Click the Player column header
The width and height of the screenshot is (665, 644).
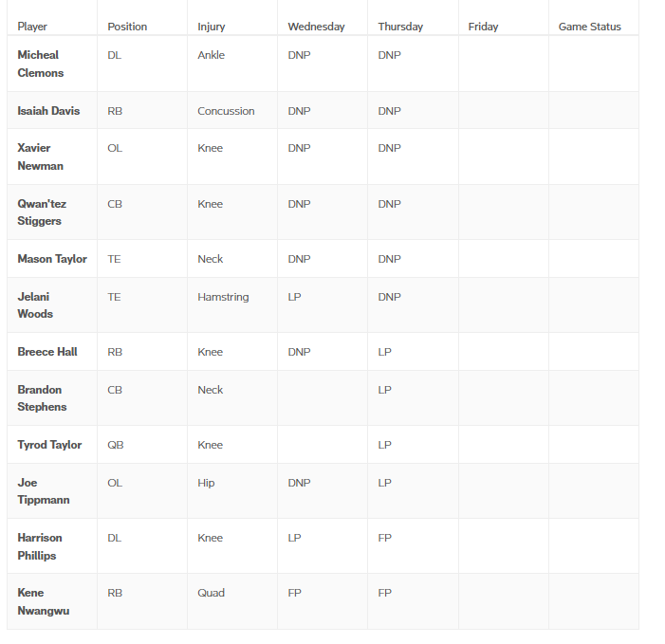(x=32, y=27)
